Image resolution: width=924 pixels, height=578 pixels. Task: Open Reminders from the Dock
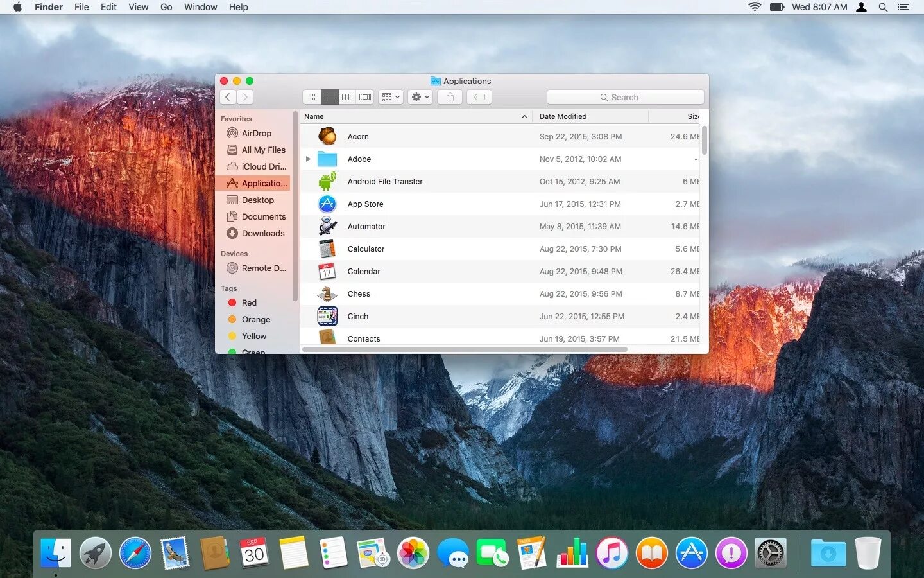(334, 553)
